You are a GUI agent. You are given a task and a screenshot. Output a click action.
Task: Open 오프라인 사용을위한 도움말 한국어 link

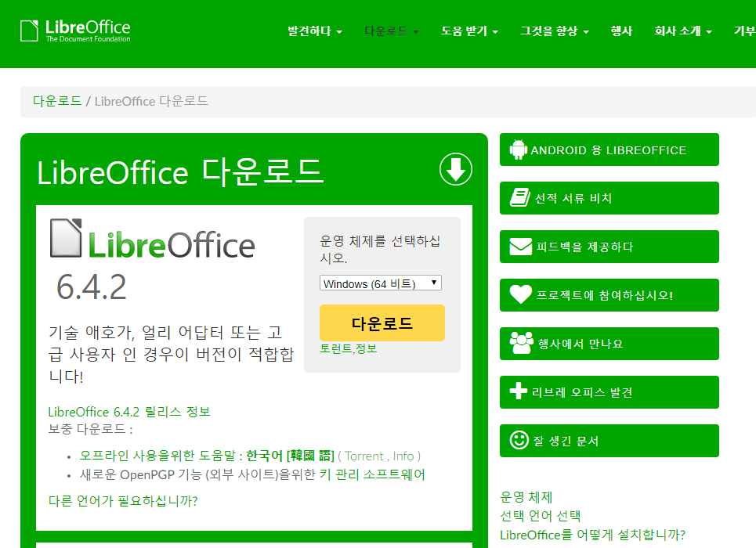[207, 456]
